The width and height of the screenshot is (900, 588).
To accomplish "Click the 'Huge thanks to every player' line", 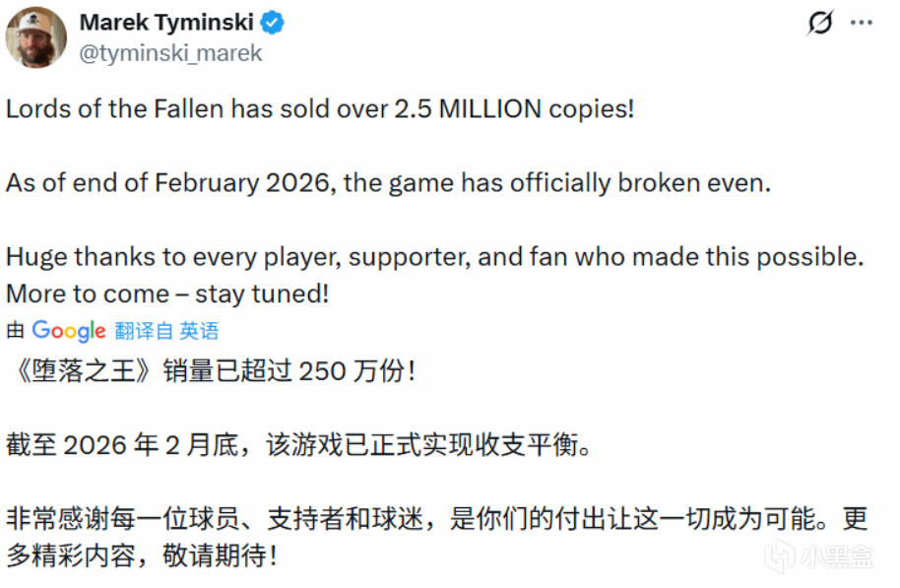I will click(434, 257).
